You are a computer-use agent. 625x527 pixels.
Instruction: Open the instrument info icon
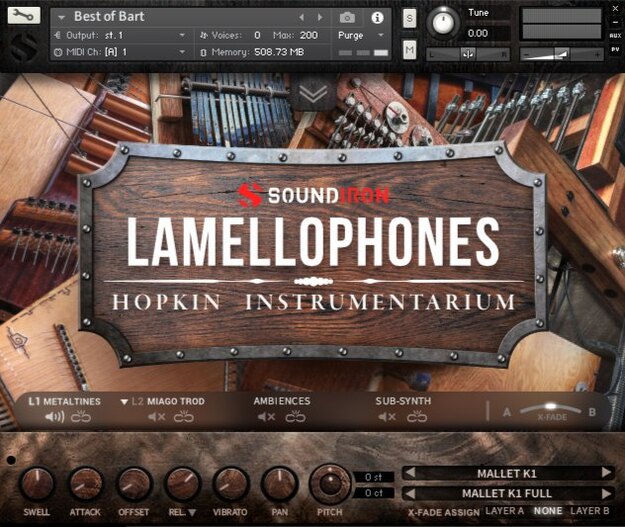pyautogui.click(x=377, y=17)
